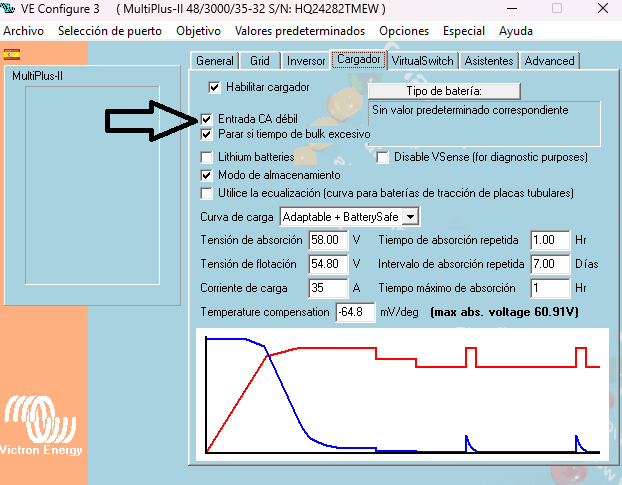Click the charge curve graph
Screen dimensions: 622x485
402,395
